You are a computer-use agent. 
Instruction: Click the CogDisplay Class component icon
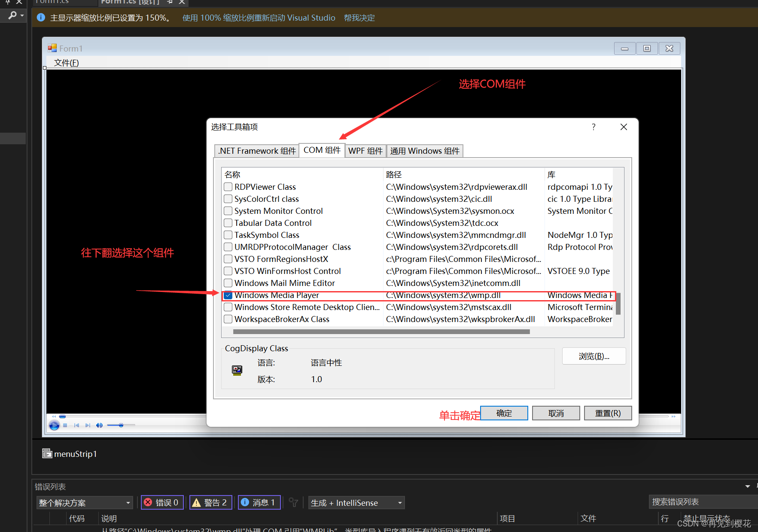pos(237,370)
